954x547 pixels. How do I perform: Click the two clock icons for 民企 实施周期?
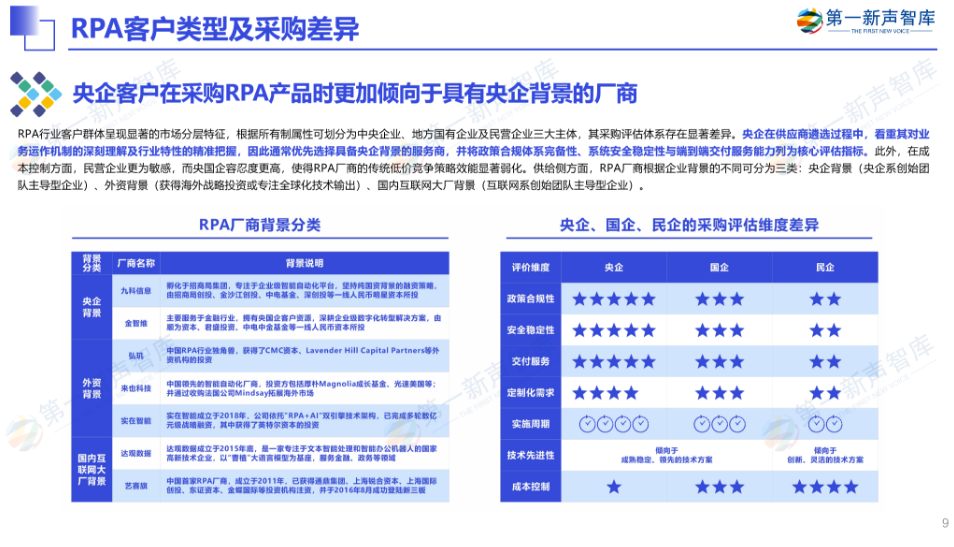click(826, 424)
